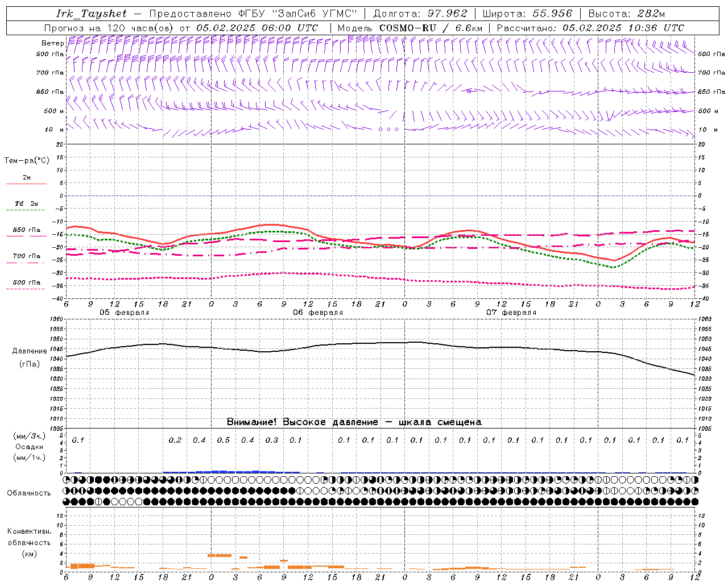This screenshot has height=582, width=728.
Task: Click the 'Внимание! Высокое давление — шкала смещена' warning
Action: [354, 422]
